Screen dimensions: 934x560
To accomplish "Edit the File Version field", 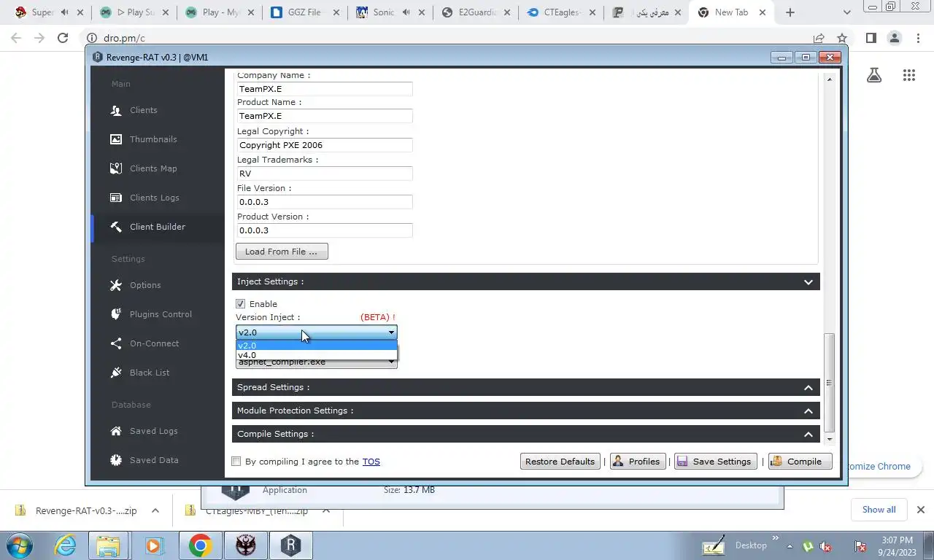I will (325, 202).
